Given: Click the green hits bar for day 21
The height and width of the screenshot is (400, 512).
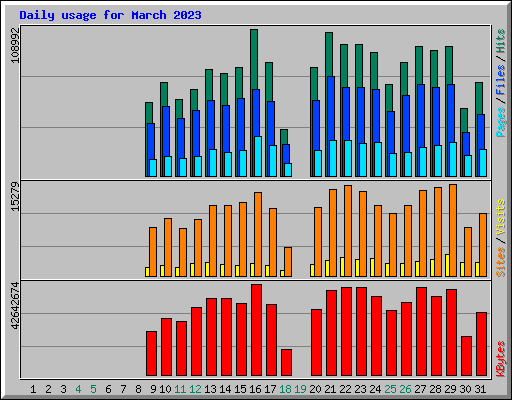Looking at the screenshot, I should [x=329, y=54].
